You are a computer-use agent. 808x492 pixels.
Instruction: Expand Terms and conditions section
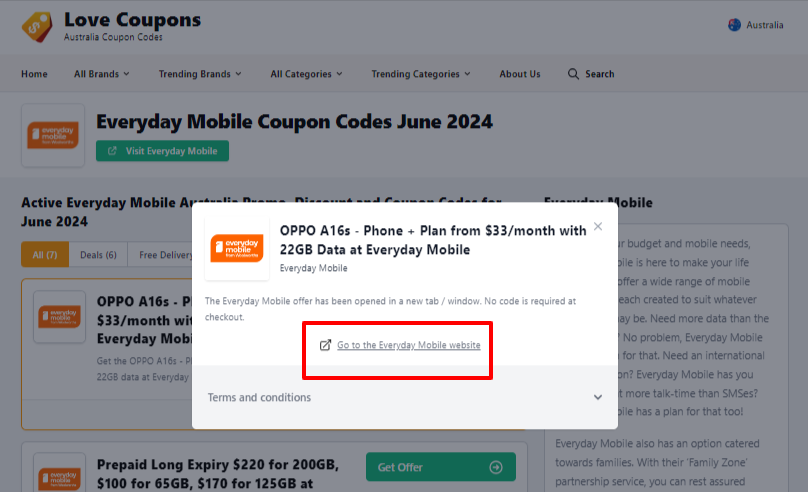[x=405, y=397]
